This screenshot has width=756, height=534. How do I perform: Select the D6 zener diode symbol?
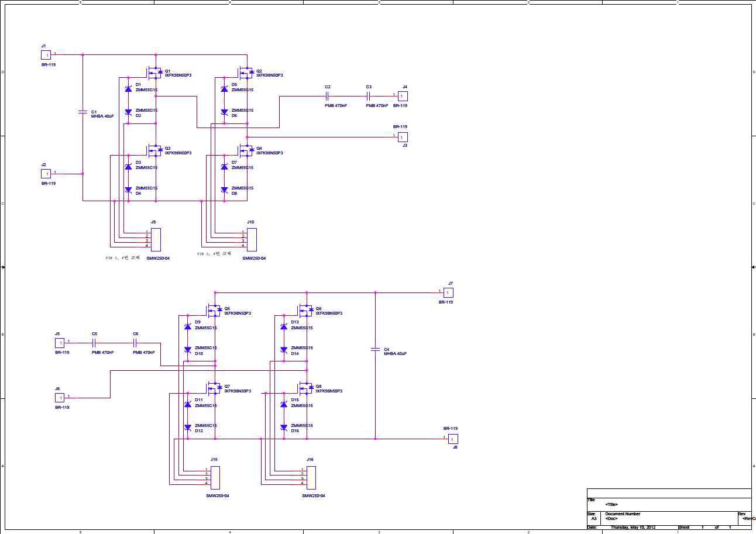click(224, 112)
